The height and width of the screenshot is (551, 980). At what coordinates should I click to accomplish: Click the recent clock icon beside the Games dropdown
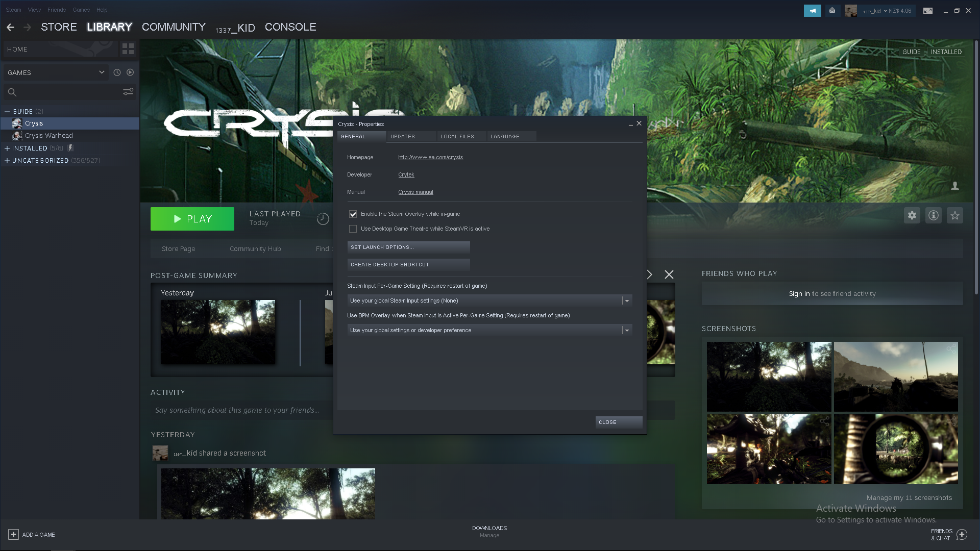pyautogui.click(x=117, y=72)
